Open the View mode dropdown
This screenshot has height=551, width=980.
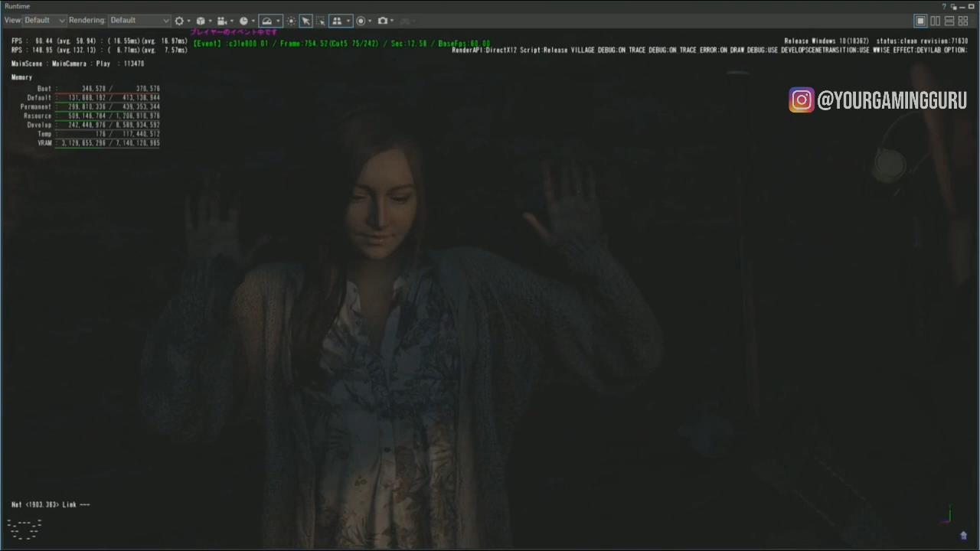pyautogui.click(x=44, y=21)
